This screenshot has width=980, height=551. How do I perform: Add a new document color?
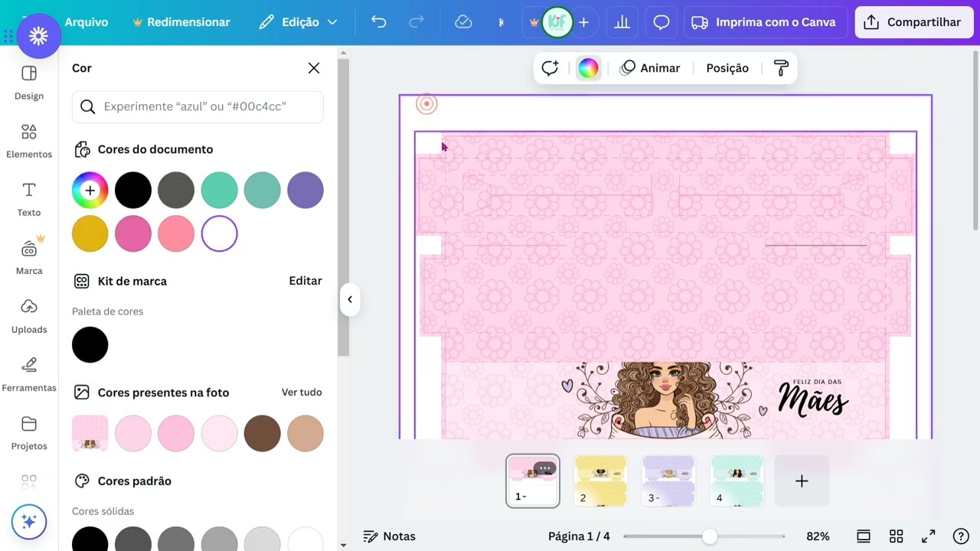[x=90, y=191]
